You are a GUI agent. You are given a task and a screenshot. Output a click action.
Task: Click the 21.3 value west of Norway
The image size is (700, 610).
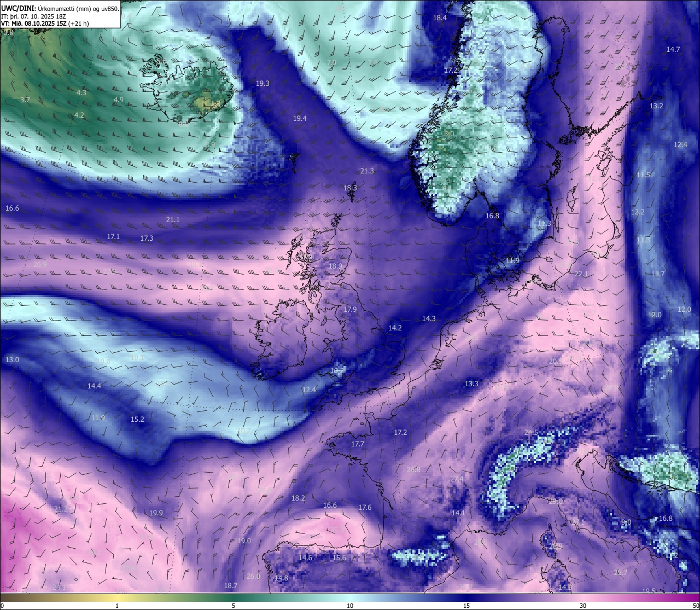click(367, 171)
